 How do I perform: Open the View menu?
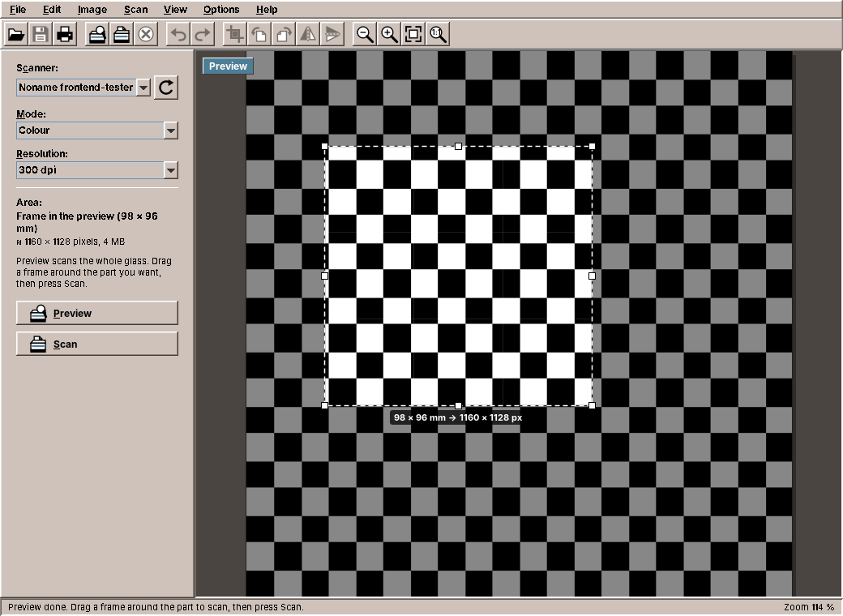pyautogui.click(x=175, y=10)
